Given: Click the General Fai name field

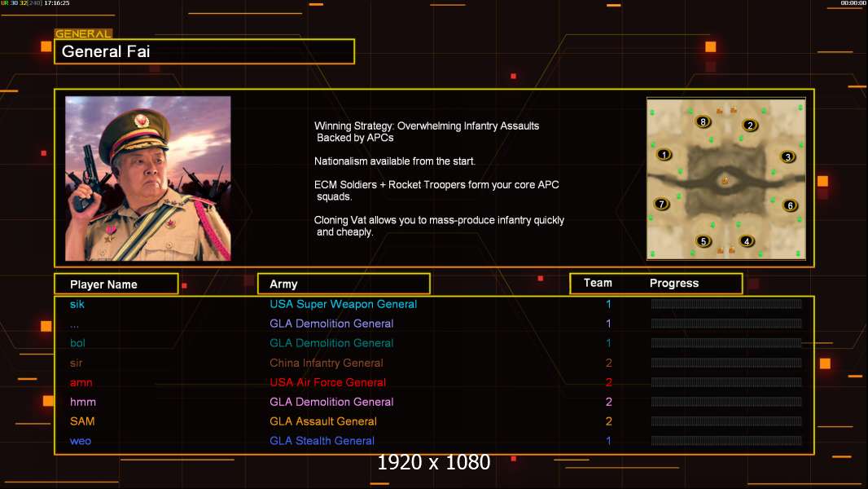Looking at the screenshot, I should click(204, 51).
